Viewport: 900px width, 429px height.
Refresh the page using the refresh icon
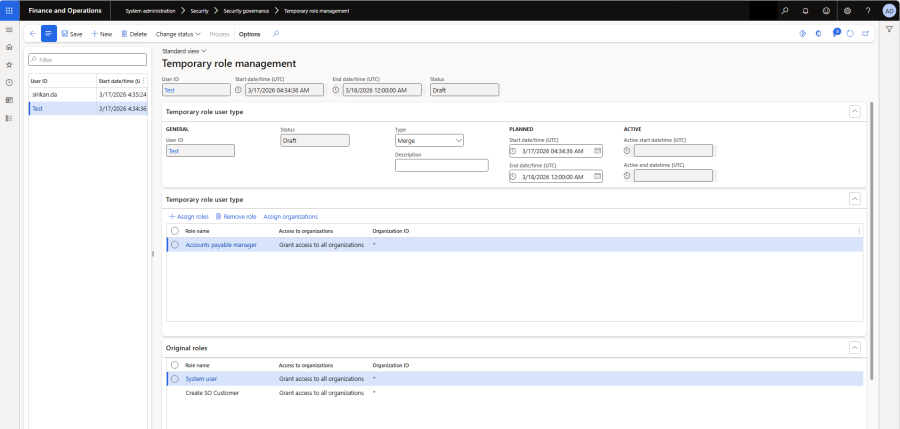pyautogui.click(x=849, y=33)
